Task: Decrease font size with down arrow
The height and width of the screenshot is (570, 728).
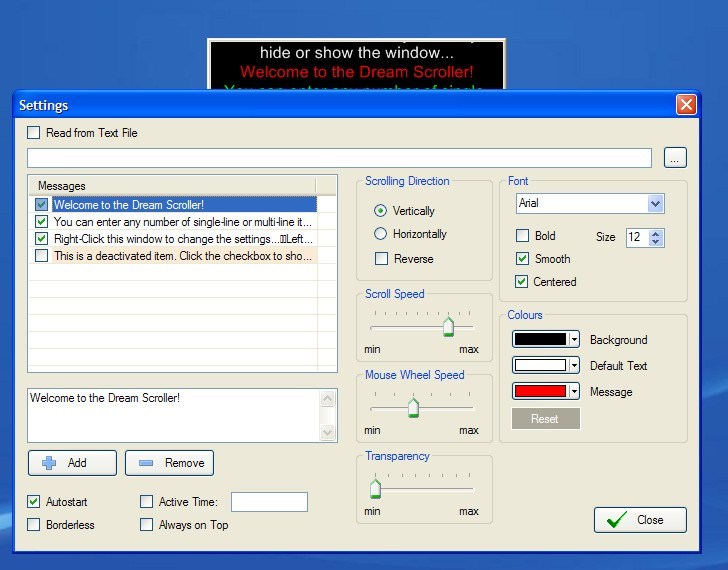Action: [656, 242]
